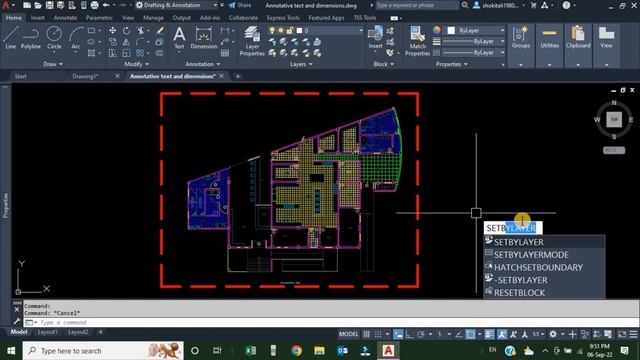Select SETBYLAYERMODE from autocomplete list

click(544, 255)
